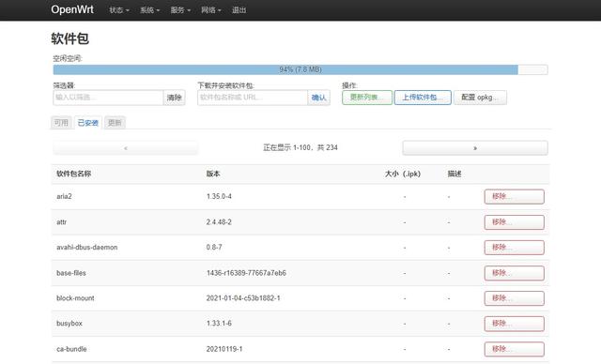Go to next page with » arrow
The width and height of the screenshot is (601, 364).
tap(475, 147)
